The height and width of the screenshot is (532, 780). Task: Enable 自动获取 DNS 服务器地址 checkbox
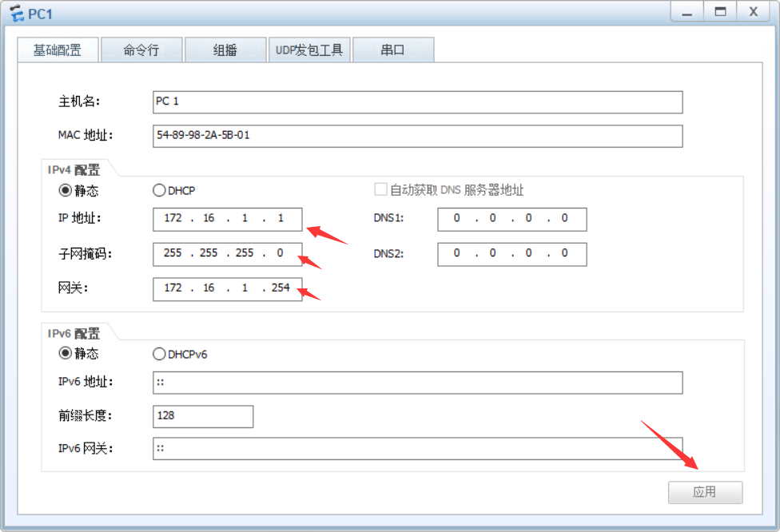(380, 189)
